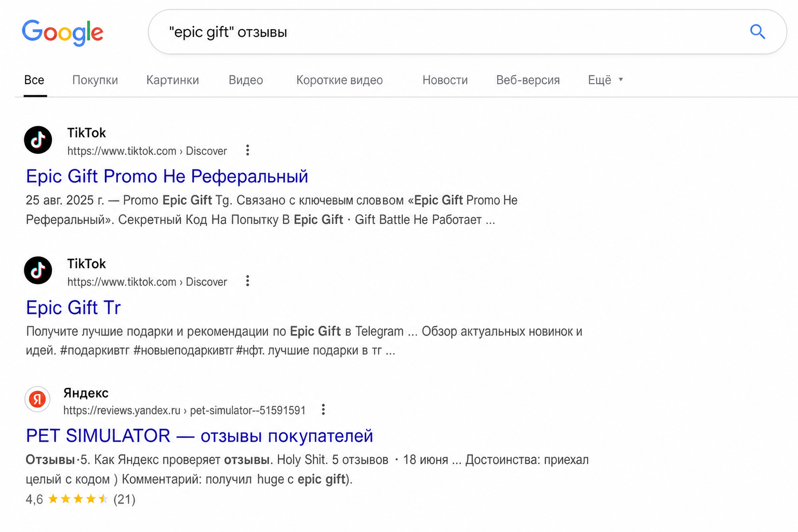Select the Веб-версия tab

[528, 80]
